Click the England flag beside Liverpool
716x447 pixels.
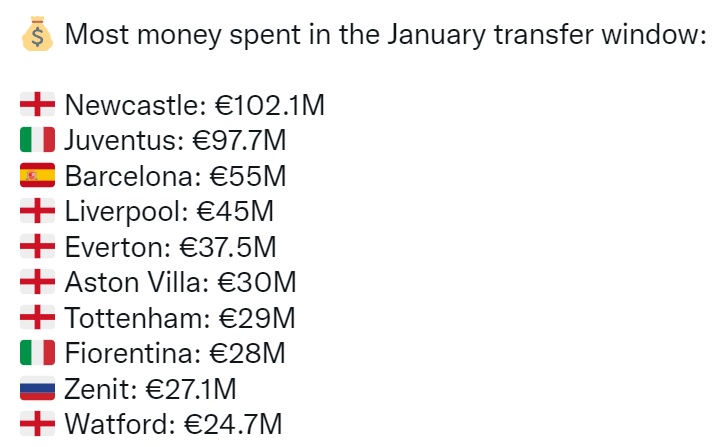(37, 210)
